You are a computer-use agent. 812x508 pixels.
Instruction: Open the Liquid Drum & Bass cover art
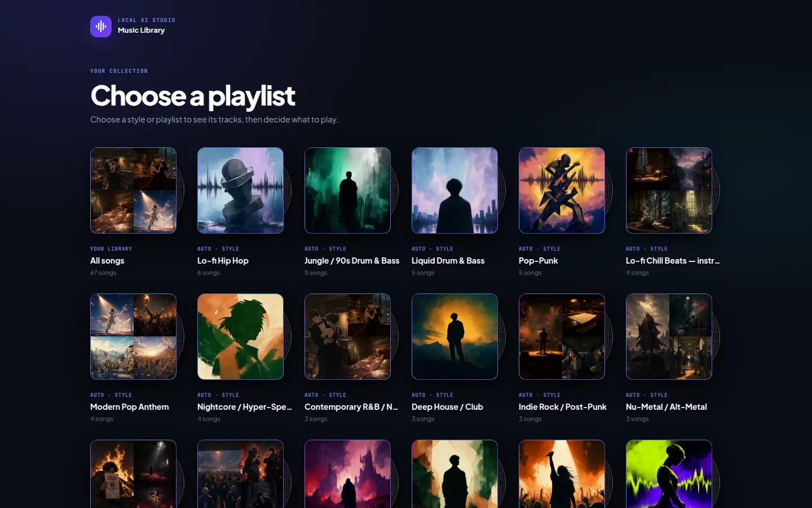[x=454, y=190]
